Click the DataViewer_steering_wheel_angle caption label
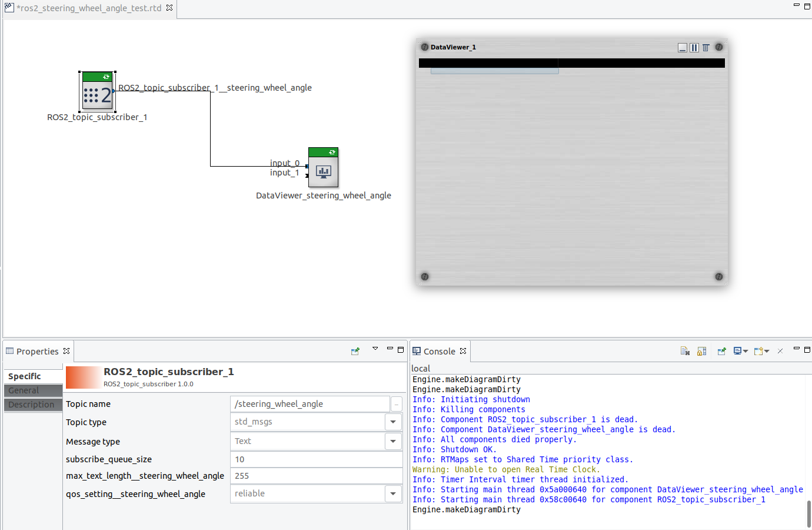This screenshot has height=530, width=812. [323, 196]
